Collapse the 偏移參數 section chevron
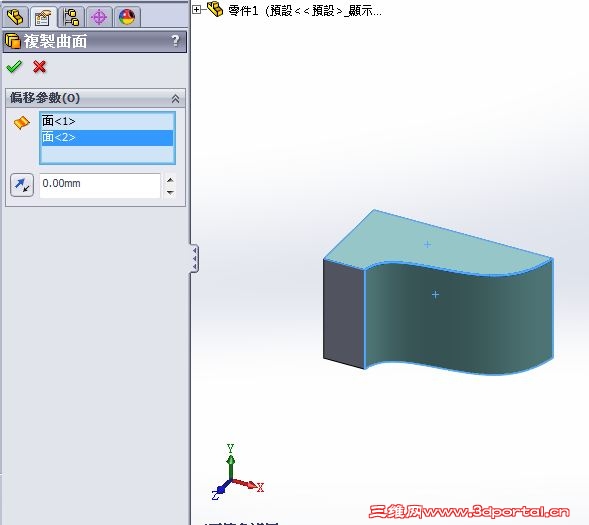This screenshot has width=589, height=525. click(x=175, y=99)
